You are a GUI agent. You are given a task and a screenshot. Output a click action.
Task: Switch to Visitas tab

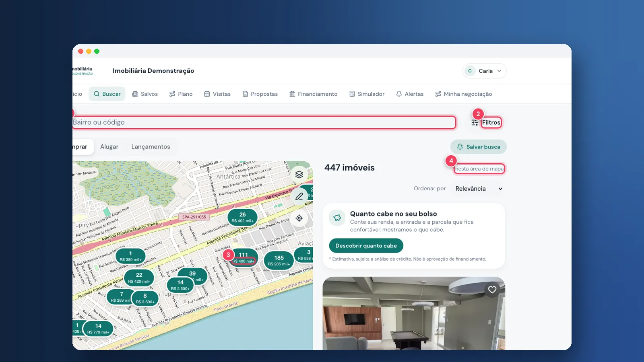coord(217,94)
